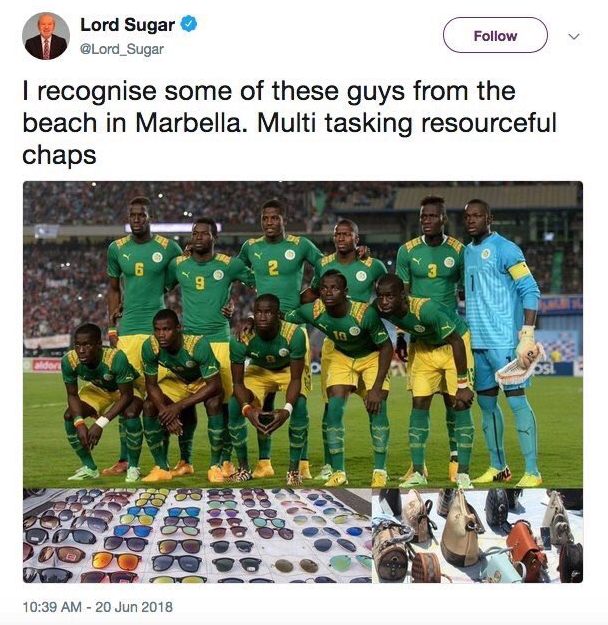Click the blue verified badge

coord(188,26)
